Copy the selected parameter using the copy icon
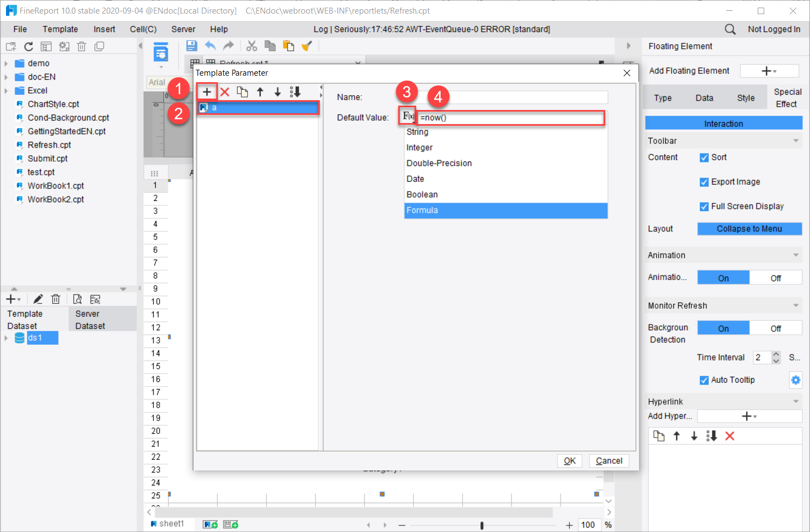This screenshot has width=810, height=532. [x=242, y=91]
